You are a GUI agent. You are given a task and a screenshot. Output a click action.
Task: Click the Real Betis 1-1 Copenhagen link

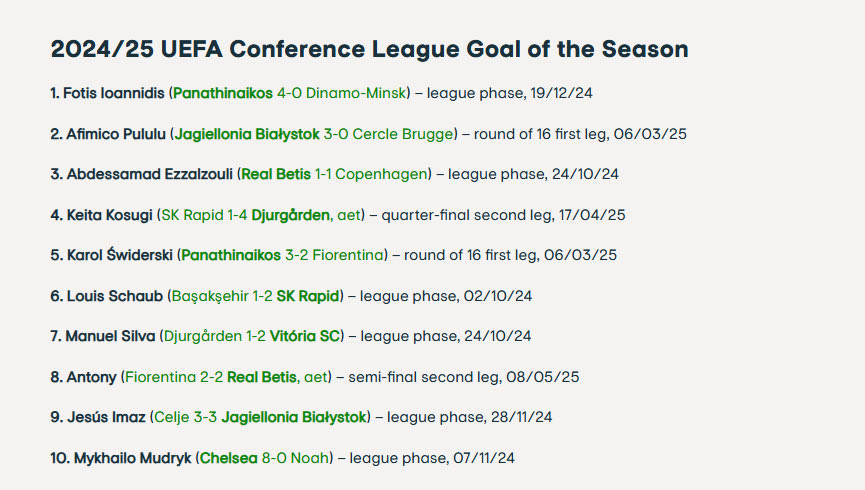tap(334, 174)
